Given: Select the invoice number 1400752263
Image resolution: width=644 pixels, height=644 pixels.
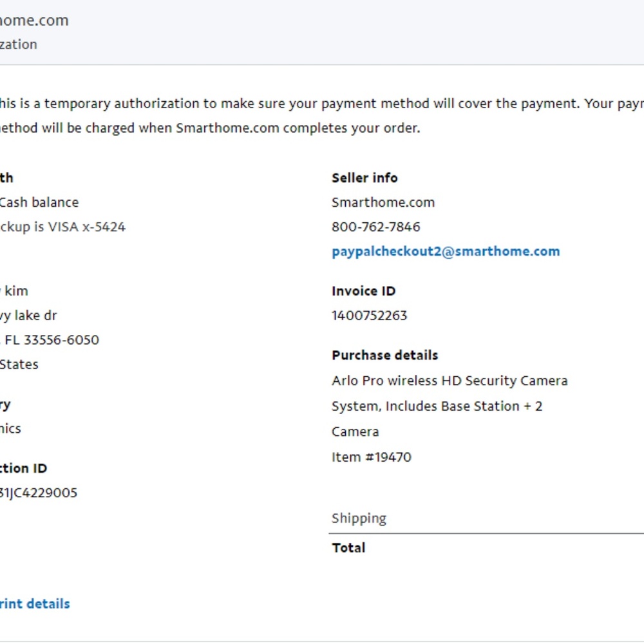Looking at the screenshot, I should click(x=369, y=316).
